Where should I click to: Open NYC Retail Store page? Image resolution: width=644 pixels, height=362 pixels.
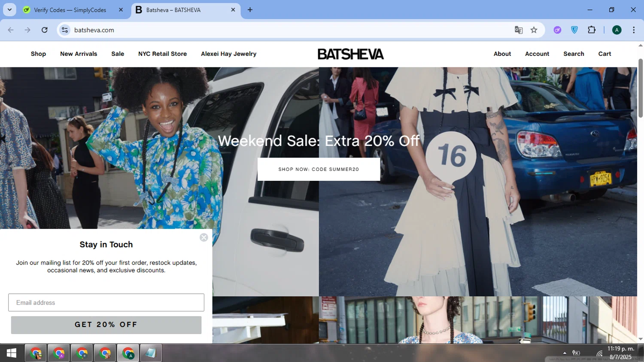click(162, 54)
